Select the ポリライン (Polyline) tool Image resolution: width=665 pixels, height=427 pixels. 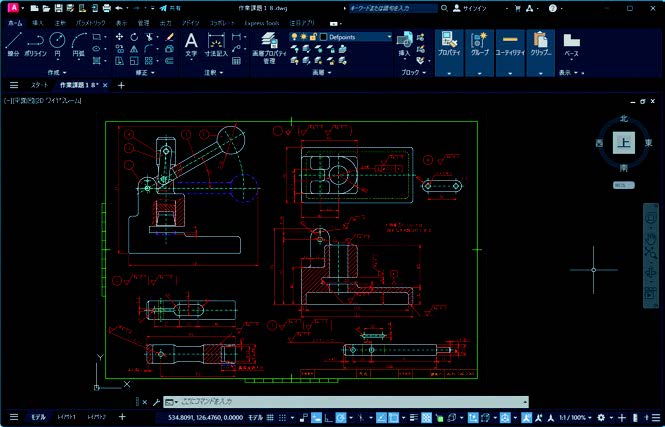[36, 44]
